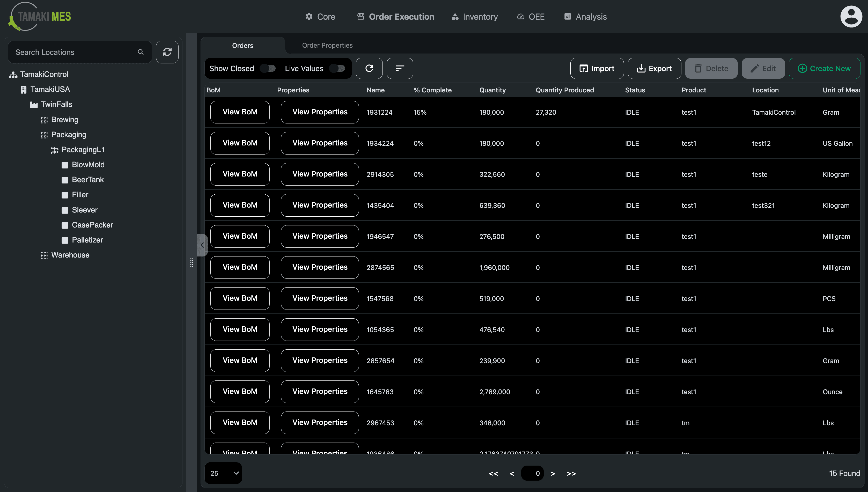868x492 pixels.
Task: Click the Brewing area grid icon
Action: (x=44, y=120)
